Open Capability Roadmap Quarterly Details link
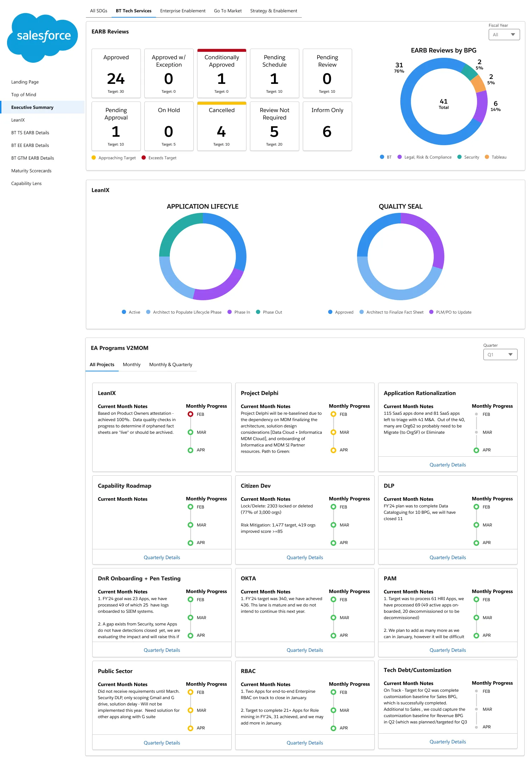Screen dimensions: 532x765 tap(162, 558)
